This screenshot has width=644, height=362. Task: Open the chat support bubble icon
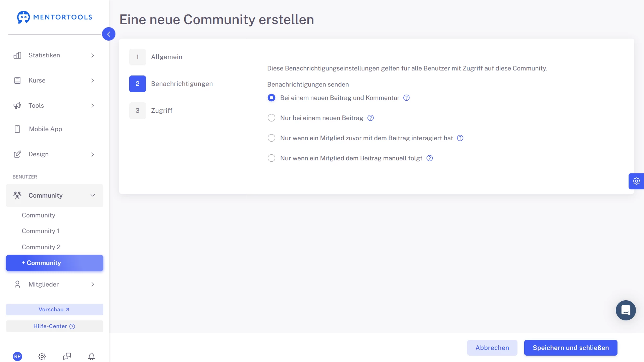(626, 310)
